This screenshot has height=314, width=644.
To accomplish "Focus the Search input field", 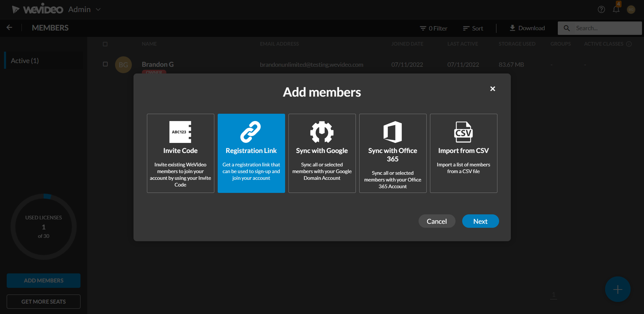I will (600, 28).
